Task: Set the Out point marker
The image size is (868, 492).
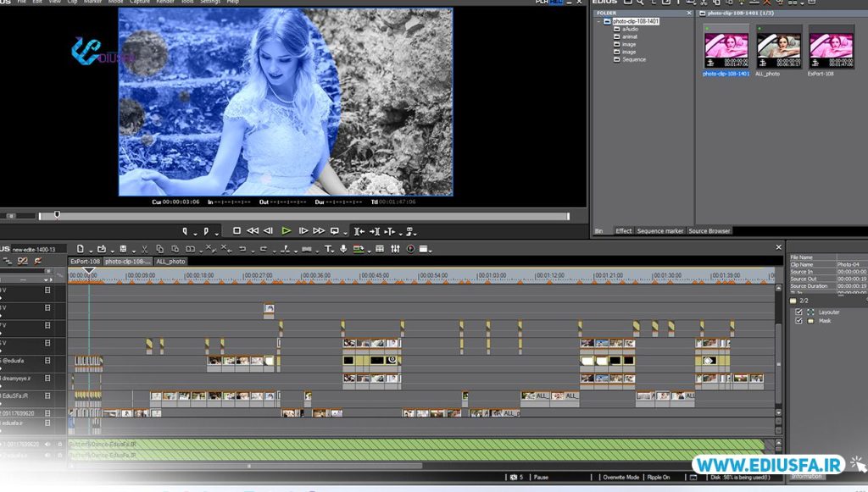Action: coord(206,231)
